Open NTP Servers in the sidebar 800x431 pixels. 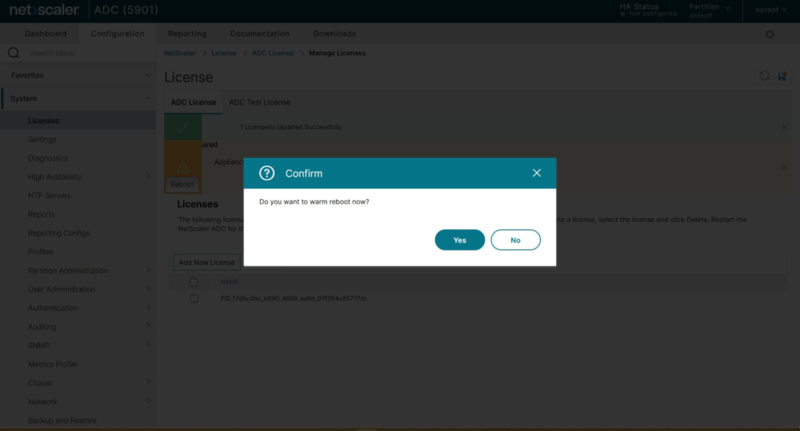49,195
